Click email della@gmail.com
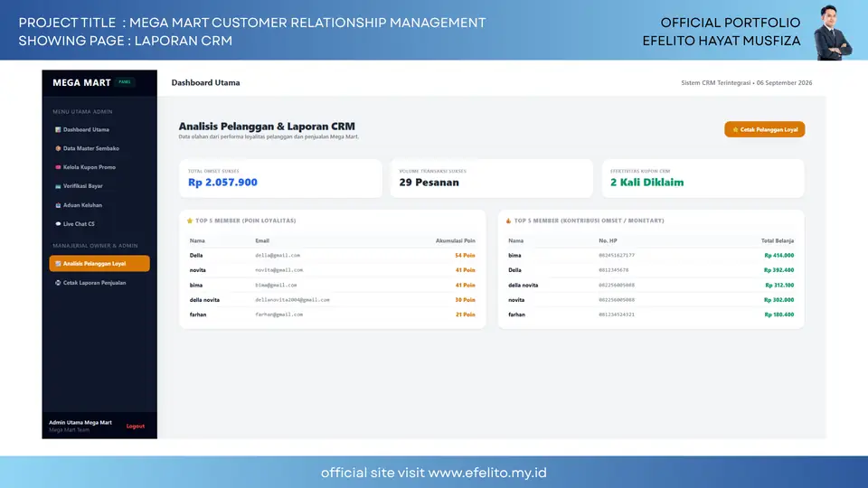 point(278,256)
